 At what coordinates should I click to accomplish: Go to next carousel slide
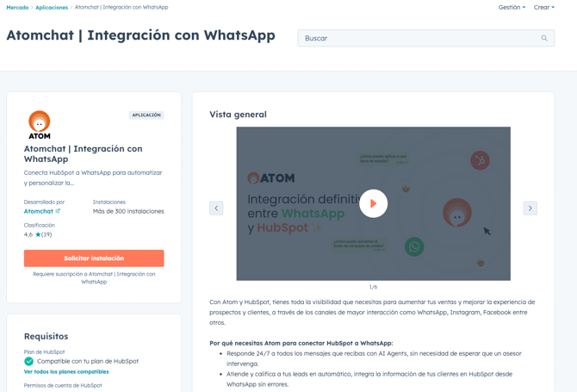[530, 208]
